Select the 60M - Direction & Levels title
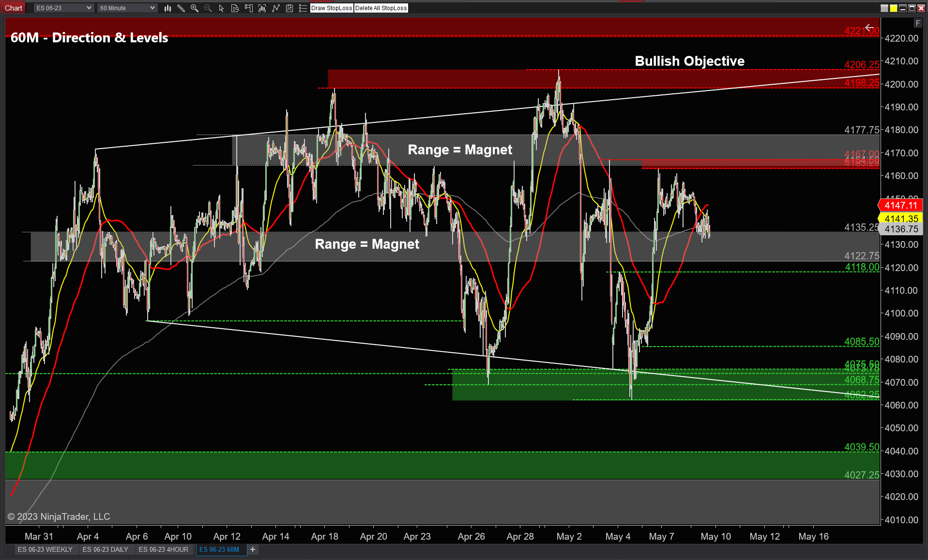The height and width of the screenshot is (560, 928). pyautogui.click(x=90, y=38)
